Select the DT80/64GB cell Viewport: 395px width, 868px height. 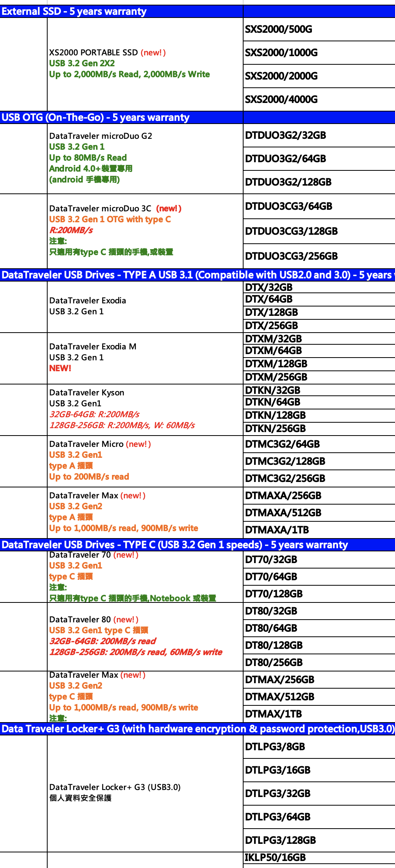point(319,628)
